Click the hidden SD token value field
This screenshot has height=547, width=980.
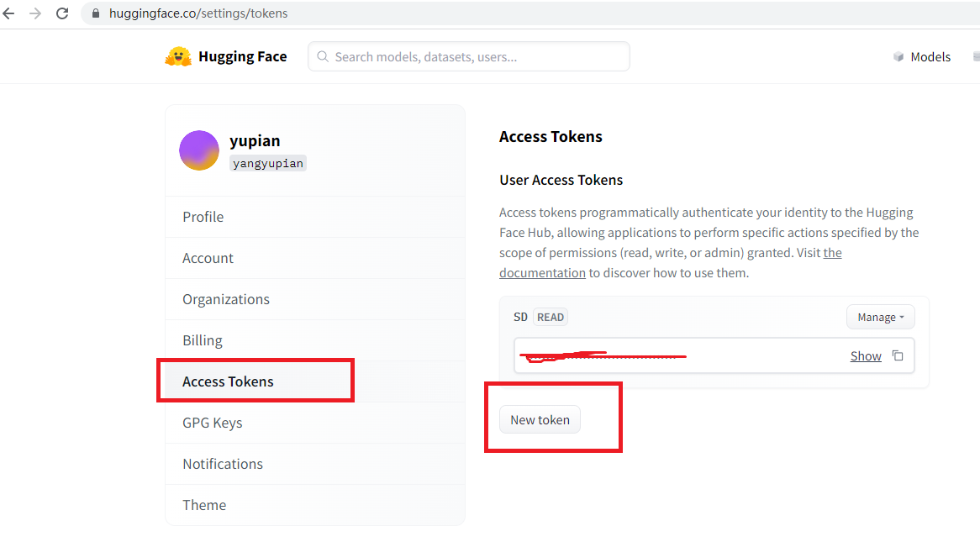tap(714, 355)
